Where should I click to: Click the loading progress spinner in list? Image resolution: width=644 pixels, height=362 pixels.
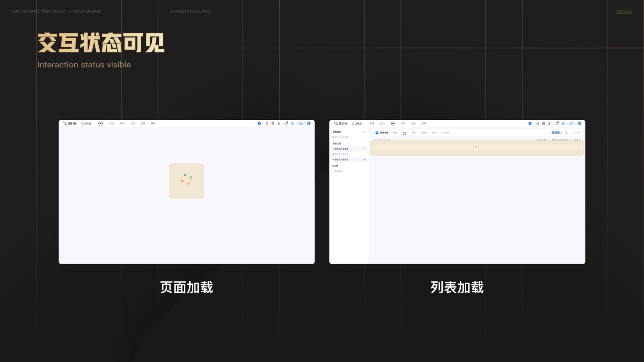coord(477,147)
